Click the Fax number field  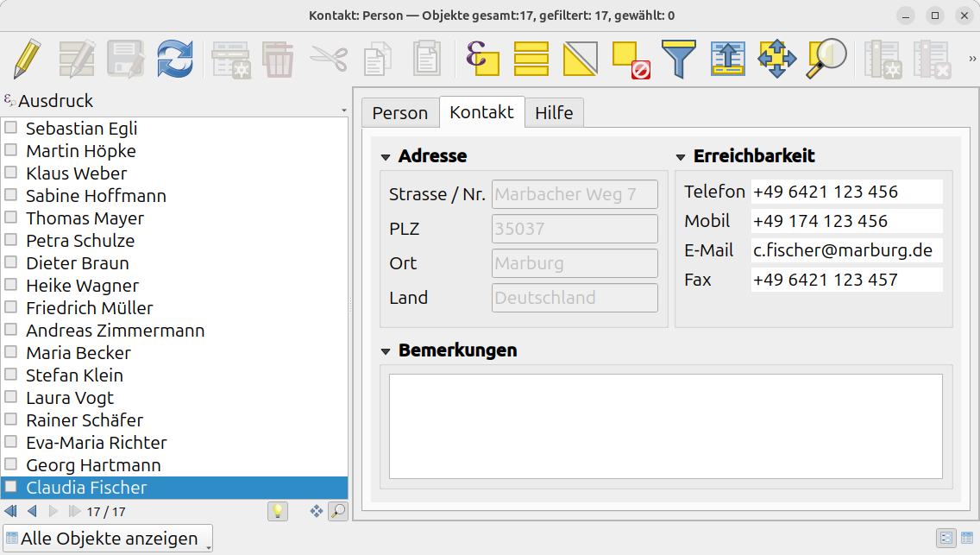[847, 280]
